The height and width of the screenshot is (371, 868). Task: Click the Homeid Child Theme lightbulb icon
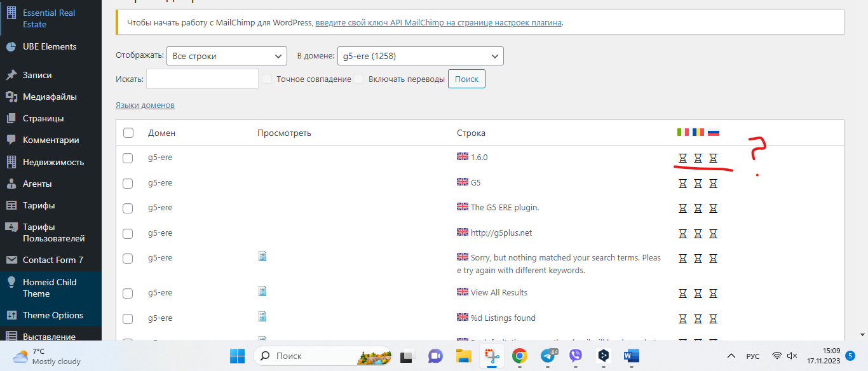click(x=11, y=282)
